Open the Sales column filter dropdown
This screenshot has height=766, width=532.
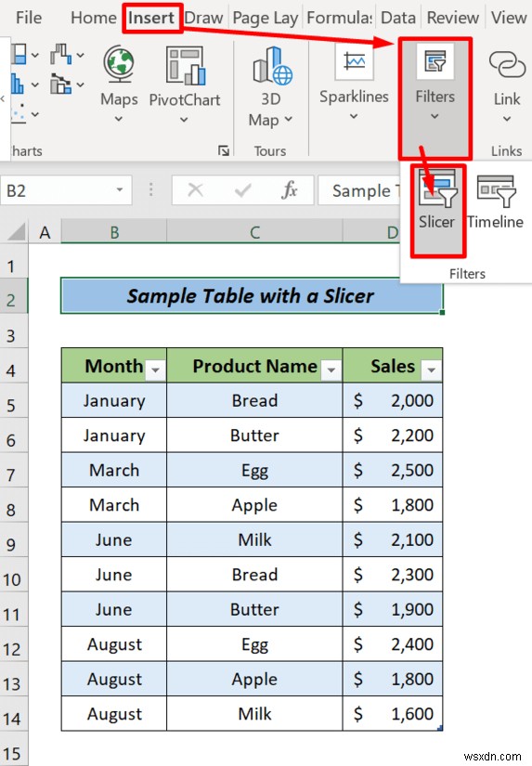tap(432, 370)
